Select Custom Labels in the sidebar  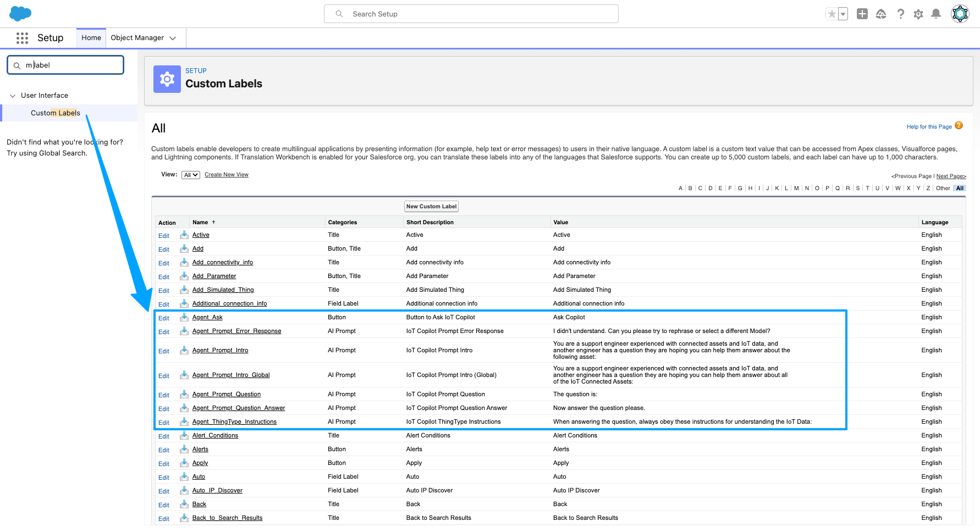56,113
